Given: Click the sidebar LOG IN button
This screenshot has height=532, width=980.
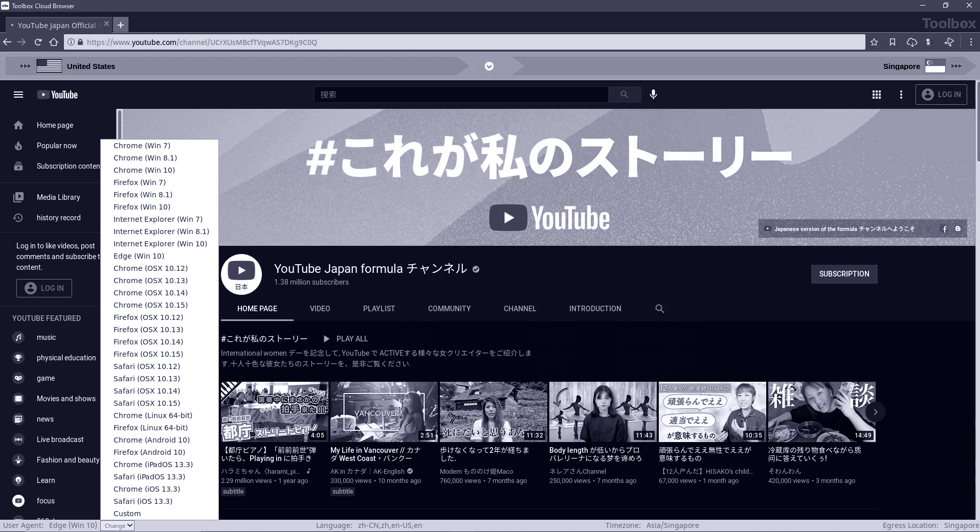Looking at the screenshot, I should [x=44, y=288].
